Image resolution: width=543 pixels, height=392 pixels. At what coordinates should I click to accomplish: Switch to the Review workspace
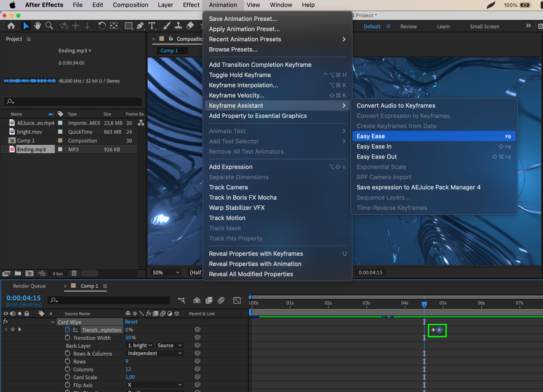click(x=408, y=26)
